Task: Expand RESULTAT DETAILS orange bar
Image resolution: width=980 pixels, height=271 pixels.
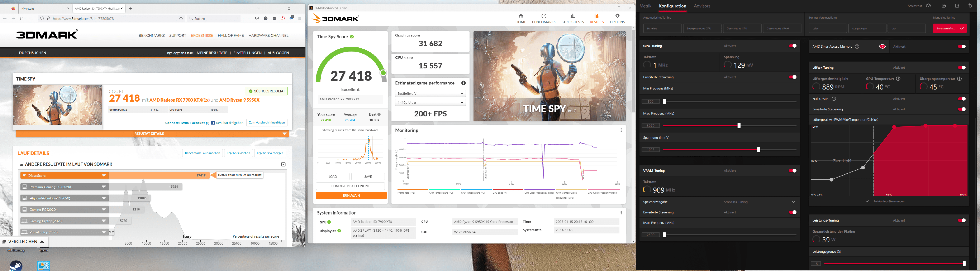Action: coord(152,134)
